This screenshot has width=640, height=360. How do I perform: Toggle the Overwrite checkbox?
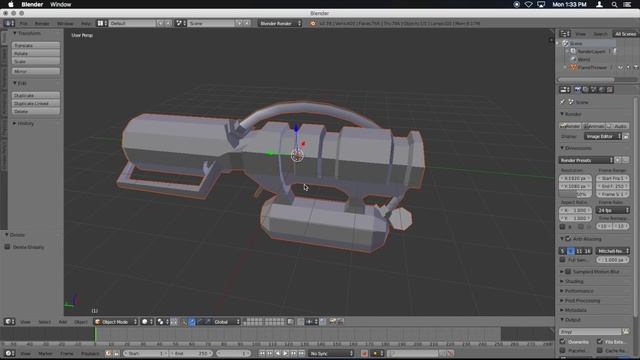pyautogui.click(x=563, y=342)
